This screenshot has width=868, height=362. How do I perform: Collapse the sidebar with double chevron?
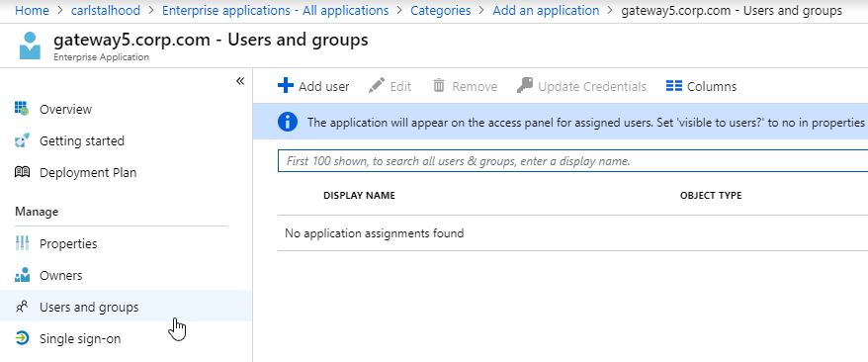240,81
